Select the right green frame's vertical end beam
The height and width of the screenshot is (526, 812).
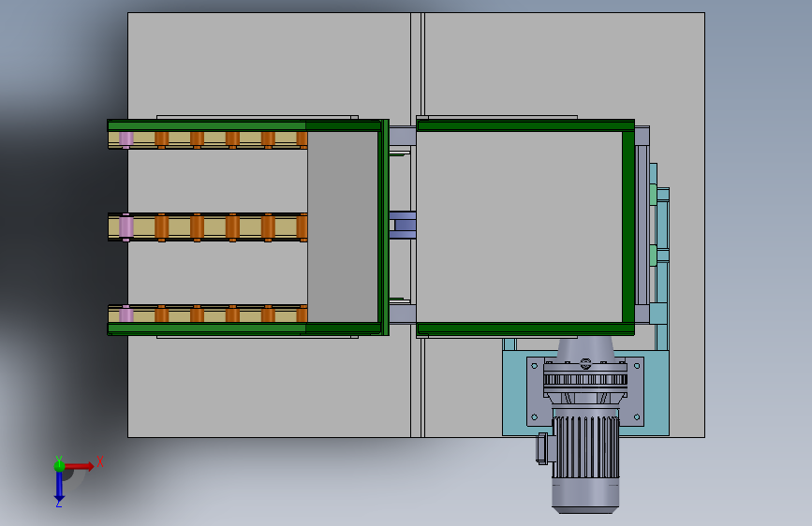[628, 226]
